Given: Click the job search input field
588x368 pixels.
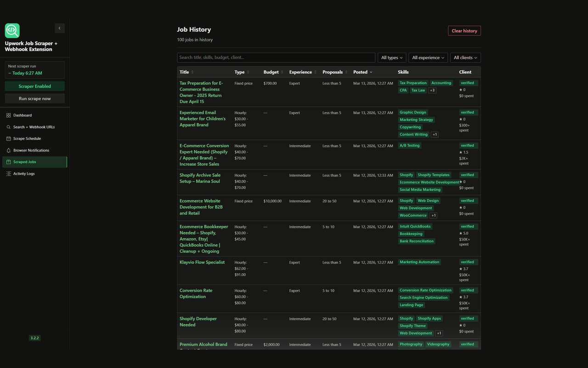Looking at the screenshot, I should click(x=276, y=57).
